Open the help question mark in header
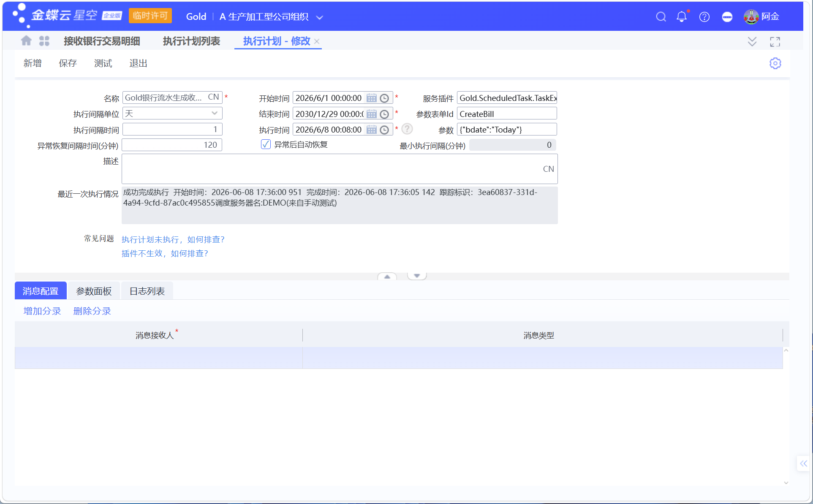The image size is (813, 504). (x=704, y=17)
